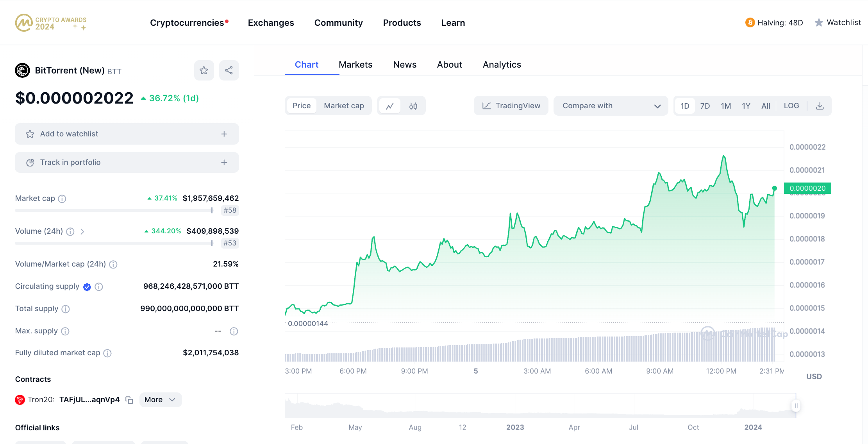Image resolution: width=868 pixels, height=444 pixels.
Task: Open the Compare with dropdown
Action: (611, 106)
